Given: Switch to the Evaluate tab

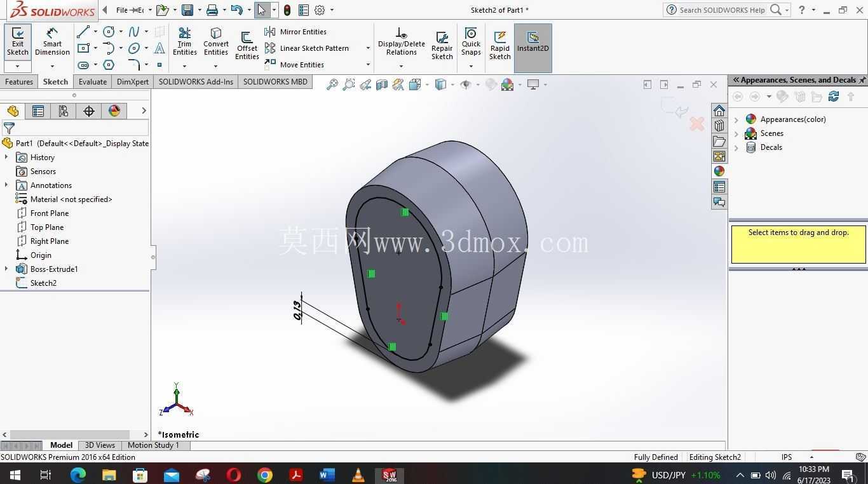Looking at the screenshot, I should (x=93, y=82).
